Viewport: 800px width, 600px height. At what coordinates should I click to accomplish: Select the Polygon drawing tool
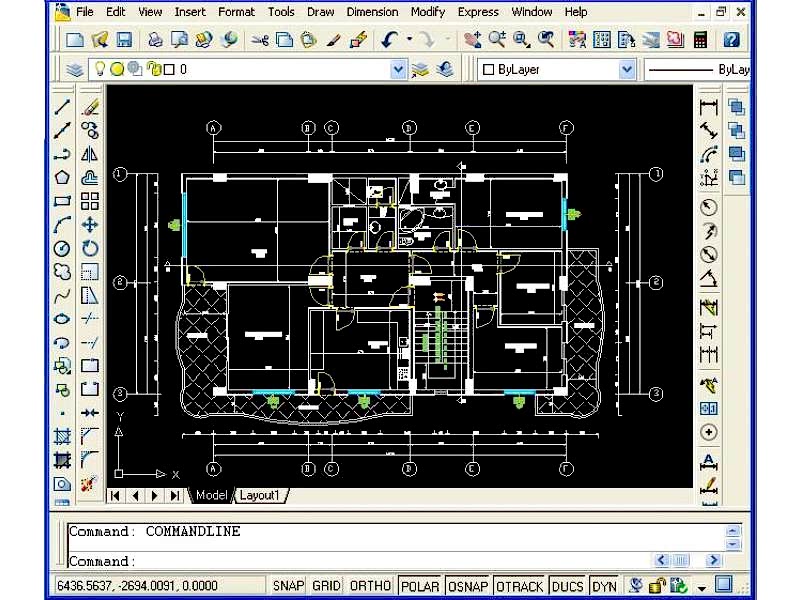click(x=62, y=177)
